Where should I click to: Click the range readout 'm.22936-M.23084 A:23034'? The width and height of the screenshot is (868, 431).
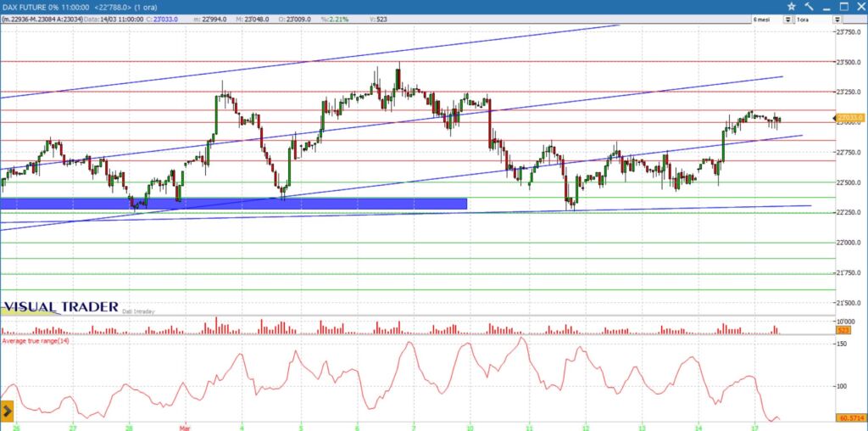(42, 20)
